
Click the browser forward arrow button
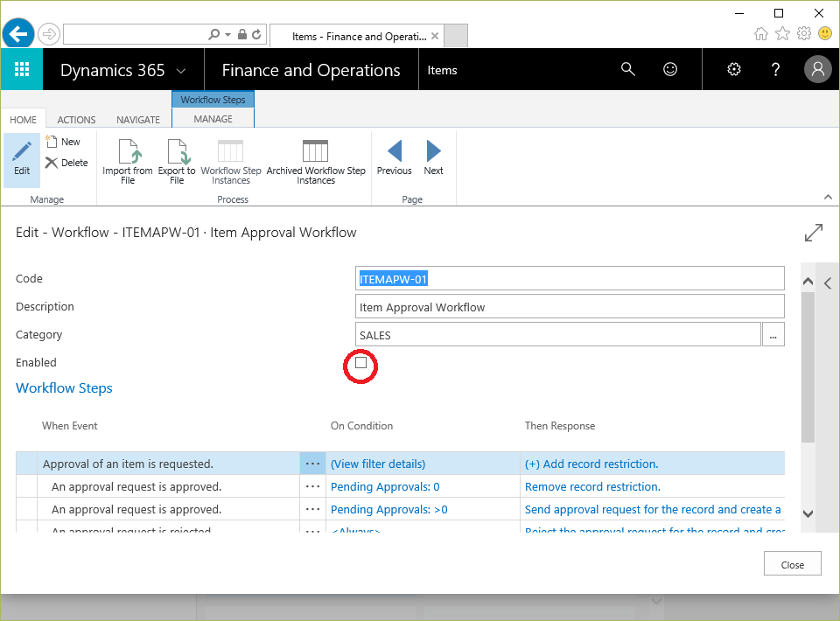point(49,35)
